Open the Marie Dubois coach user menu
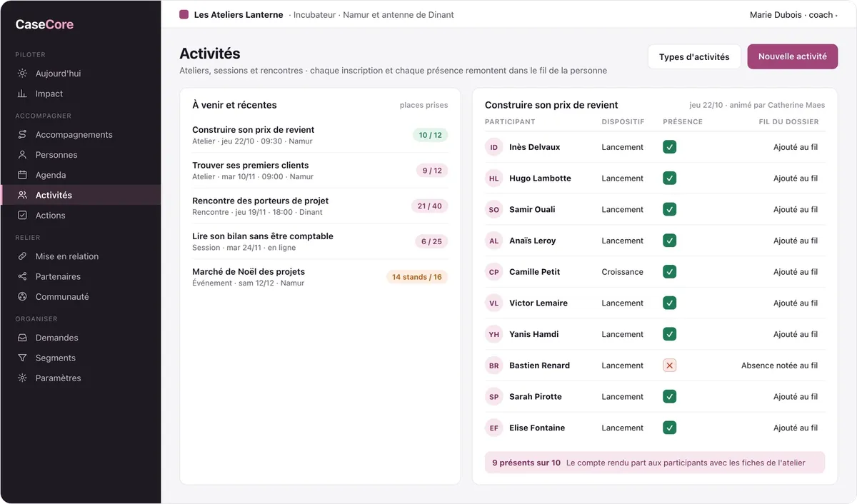Image resolution: width=857 pixels, height=504 pixels. coord(793,14)
